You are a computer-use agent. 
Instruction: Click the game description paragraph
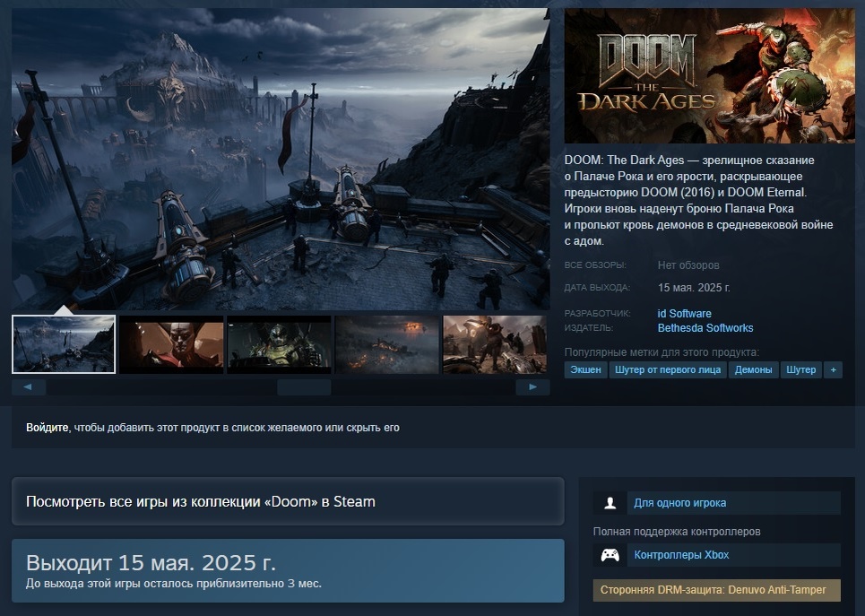click(x=698, y=200)
